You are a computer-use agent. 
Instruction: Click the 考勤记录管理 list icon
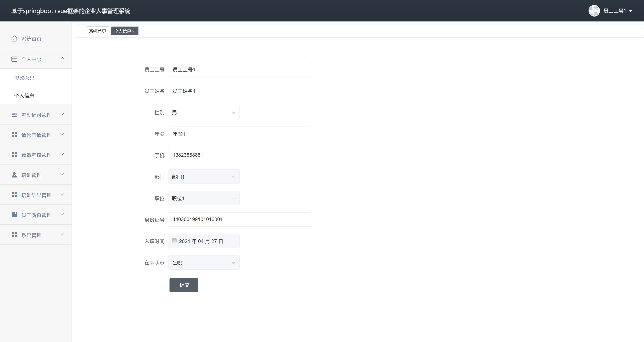tap(14, 115)
